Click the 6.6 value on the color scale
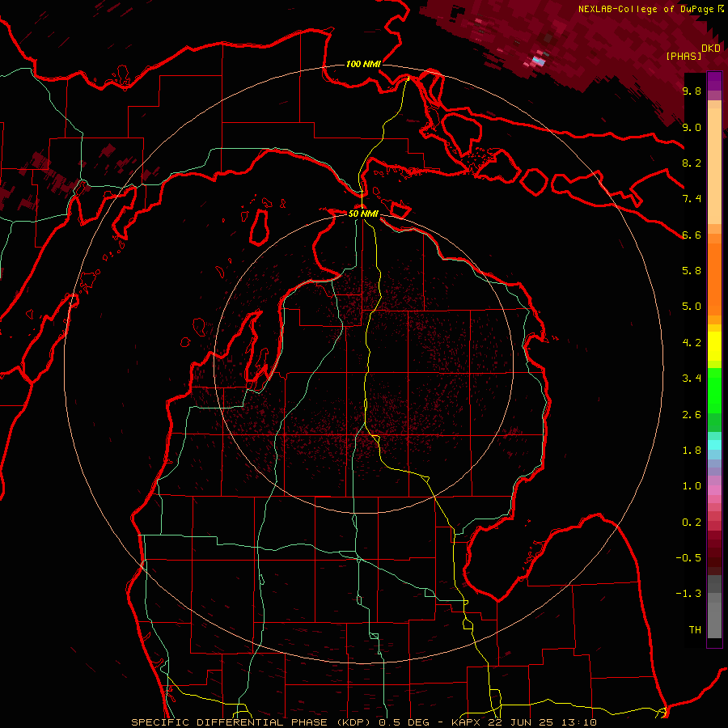728x728 pixels. click(692, 235)
